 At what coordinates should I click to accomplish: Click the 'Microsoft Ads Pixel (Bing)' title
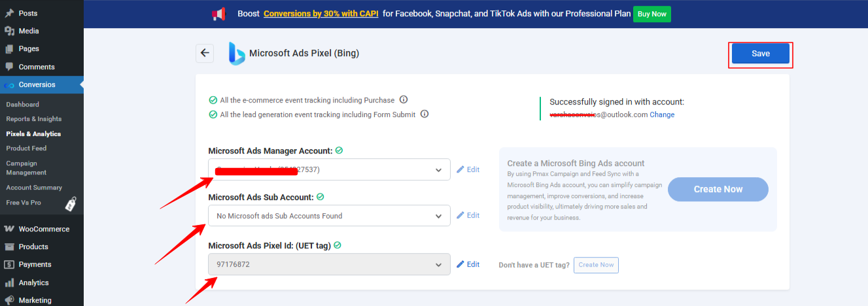[304, 53]
